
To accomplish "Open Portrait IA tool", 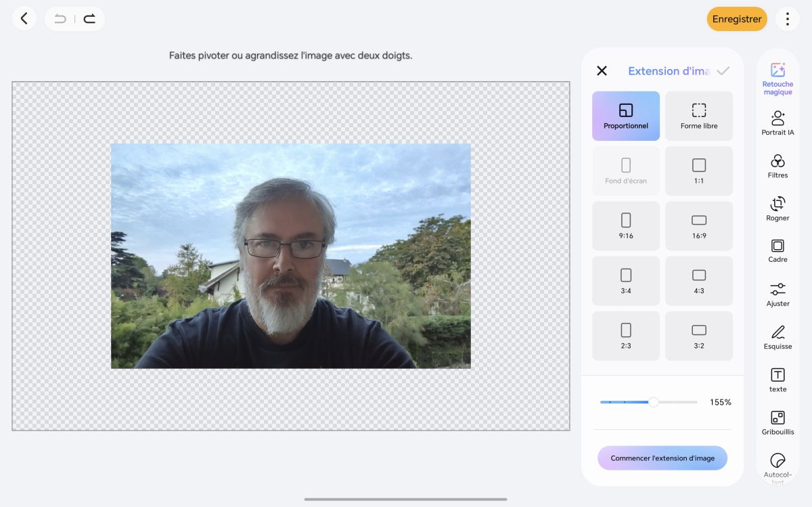I will [x=778, y=123].
